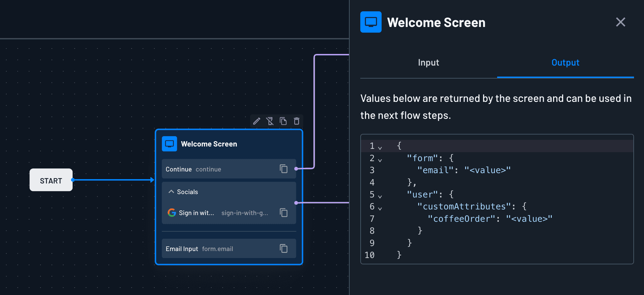Switch to the Input tab
The height and width of the screenshot is (295, 644).
pyautogui.click(x=429, y=63)
